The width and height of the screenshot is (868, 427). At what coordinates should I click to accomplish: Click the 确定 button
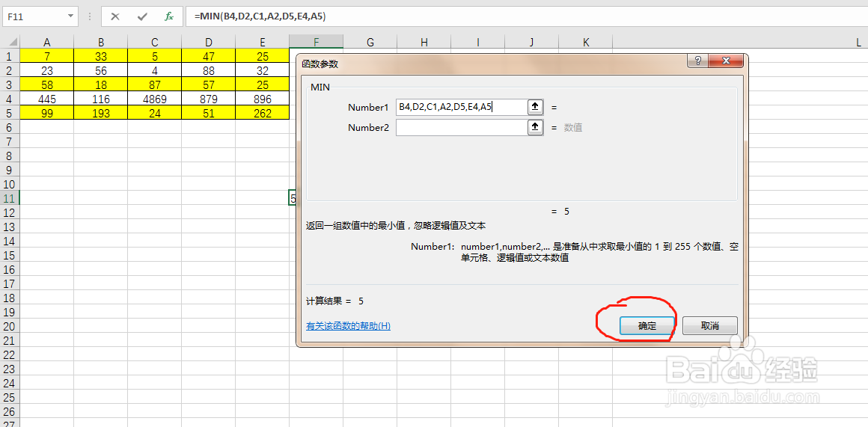(647, 326)
